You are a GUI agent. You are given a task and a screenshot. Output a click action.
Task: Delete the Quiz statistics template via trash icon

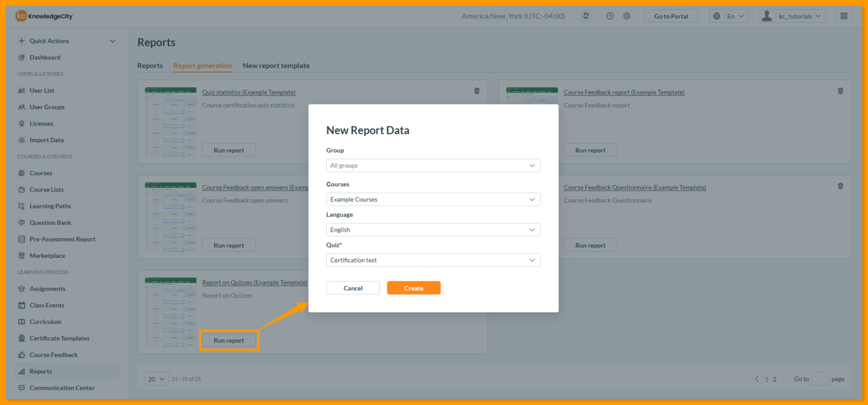click(x=477, y=91)
